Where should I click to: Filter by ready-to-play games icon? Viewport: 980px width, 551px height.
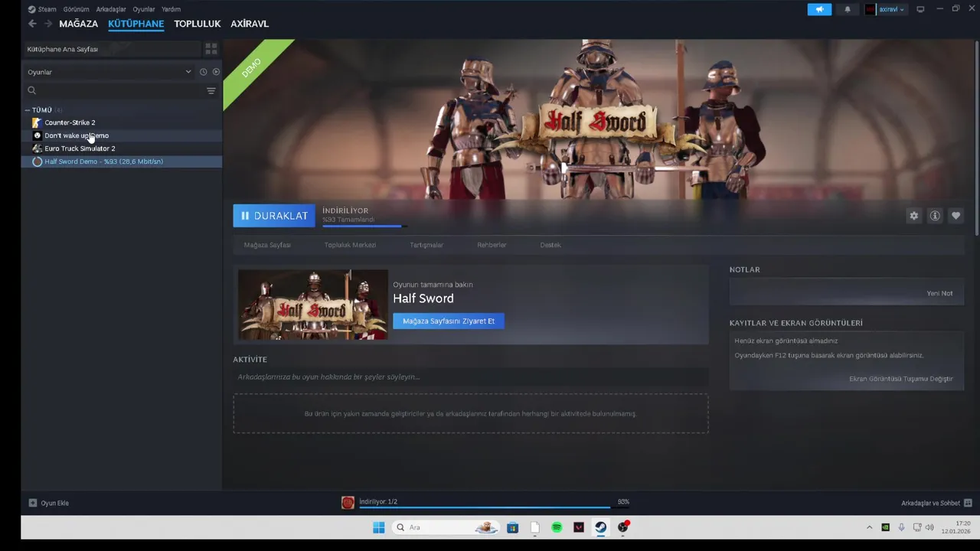[x=216, y=72]
